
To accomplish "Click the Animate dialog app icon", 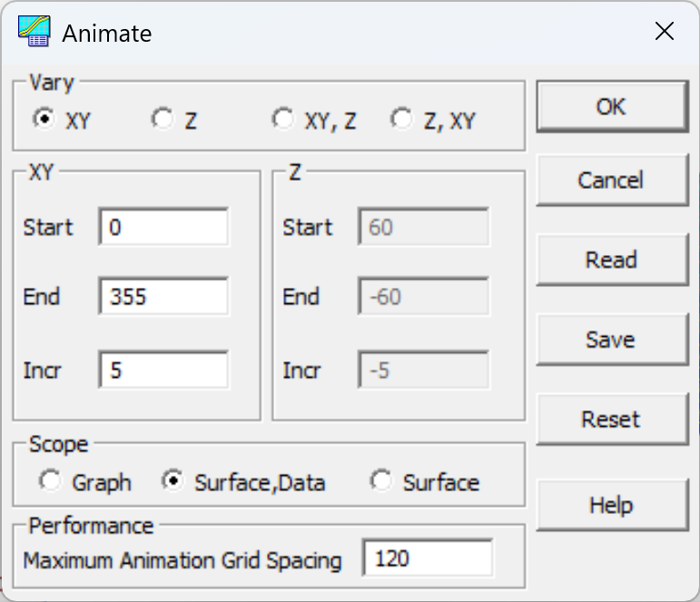I will [x=34, y=31].
